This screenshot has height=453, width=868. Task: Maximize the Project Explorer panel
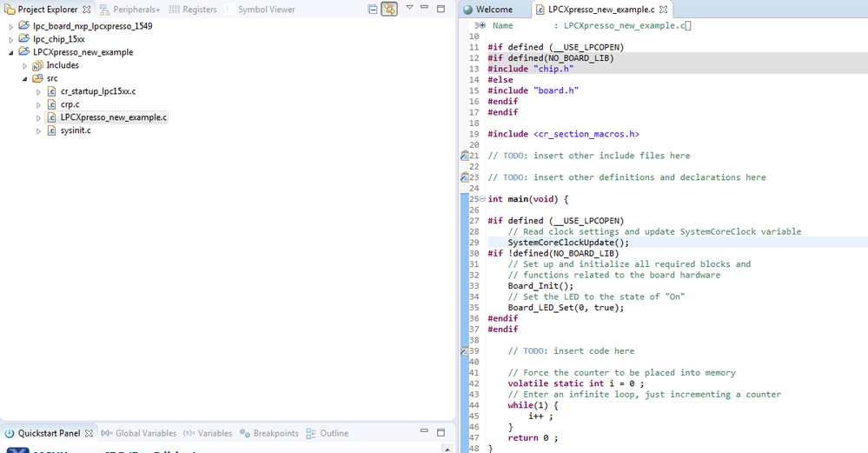click(x=441, y=9)
